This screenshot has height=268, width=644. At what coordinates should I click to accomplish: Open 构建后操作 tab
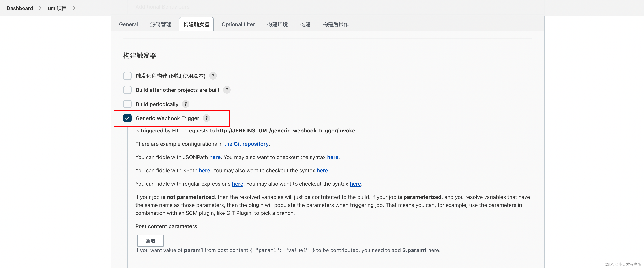click(x=335, y=24)
